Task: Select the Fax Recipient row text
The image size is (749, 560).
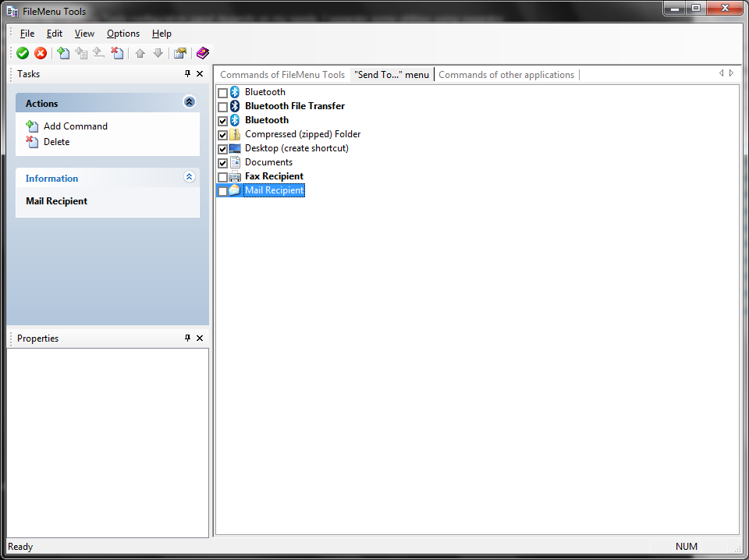Action: coord(274,176)
